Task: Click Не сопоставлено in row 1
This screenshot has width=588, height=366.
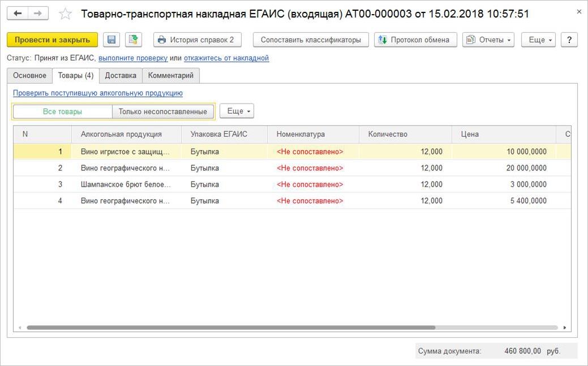Action: tap(310, 152)
